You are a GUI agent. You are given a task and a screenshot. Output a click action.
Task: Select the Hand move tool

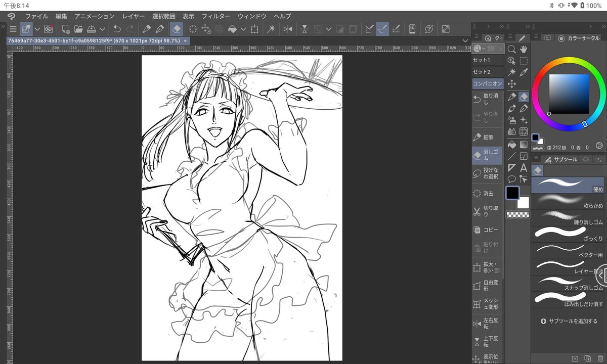[x=524, y=49]
